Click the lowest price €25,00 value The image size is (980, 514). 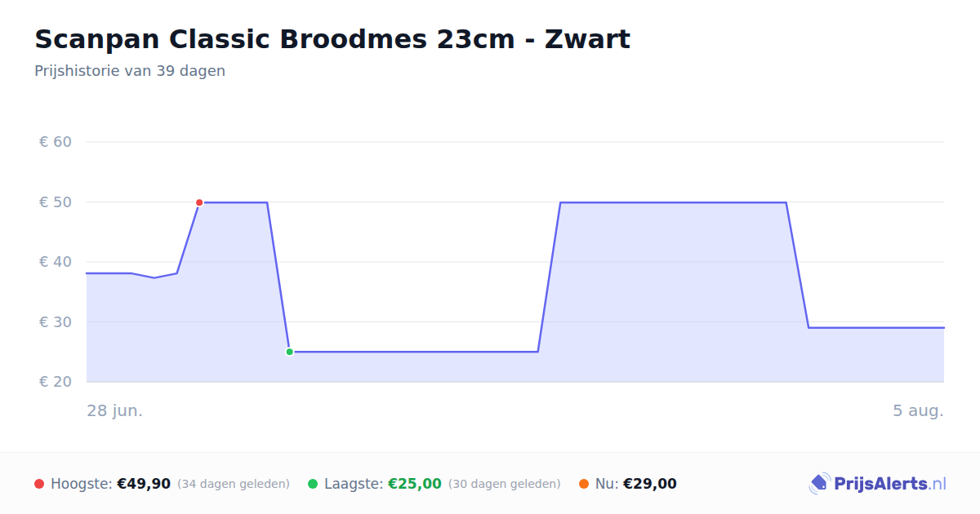click(x=415, y=484)
